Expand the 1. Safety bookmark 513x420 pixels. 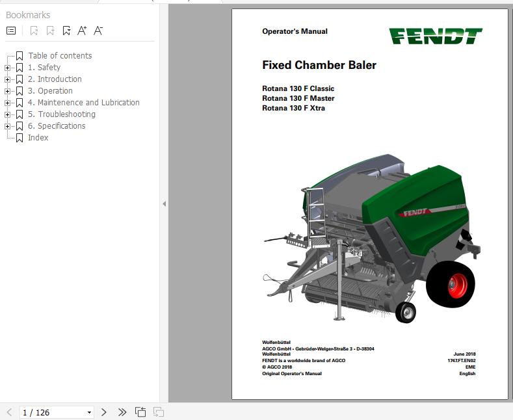pos(7,68)
